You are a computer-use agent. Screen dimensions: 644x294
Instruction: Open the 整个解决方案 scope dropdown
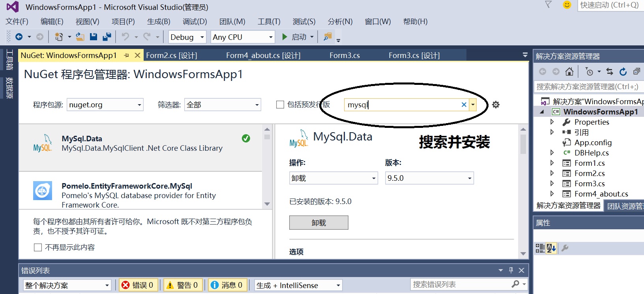point(67,285)
